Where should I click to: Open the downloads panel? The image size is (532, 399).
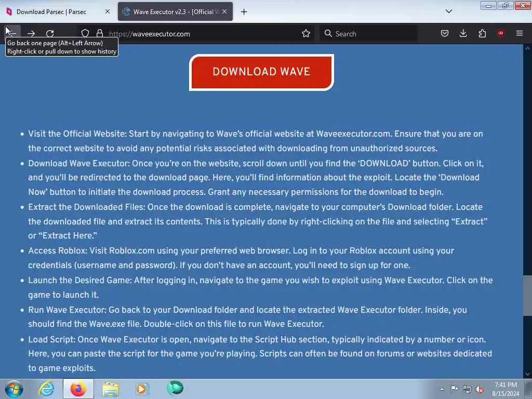click(x=463, y=33)
